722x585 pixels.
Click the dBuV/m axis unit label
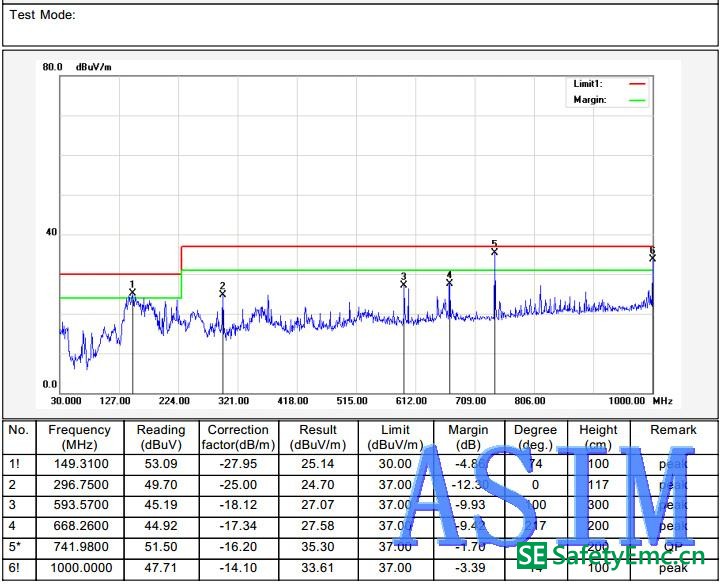(94, 67)
